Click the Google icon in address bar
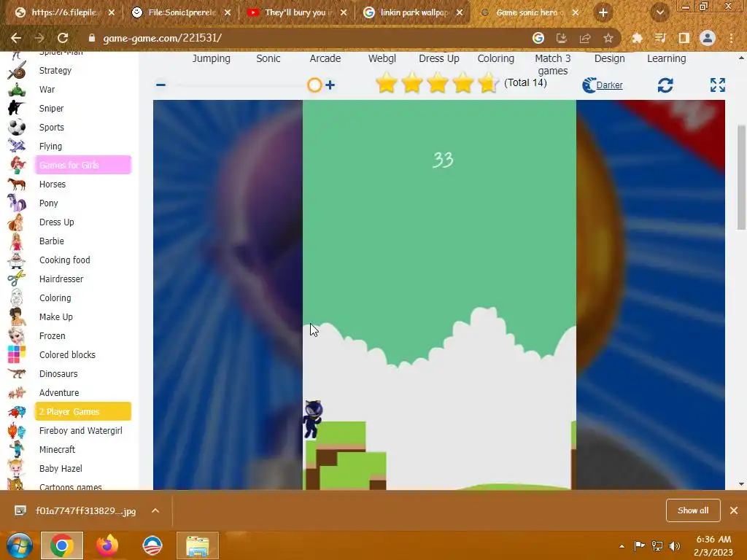This screenshot has width=747, height=560. pyautogui.click(x=538, y=38)
